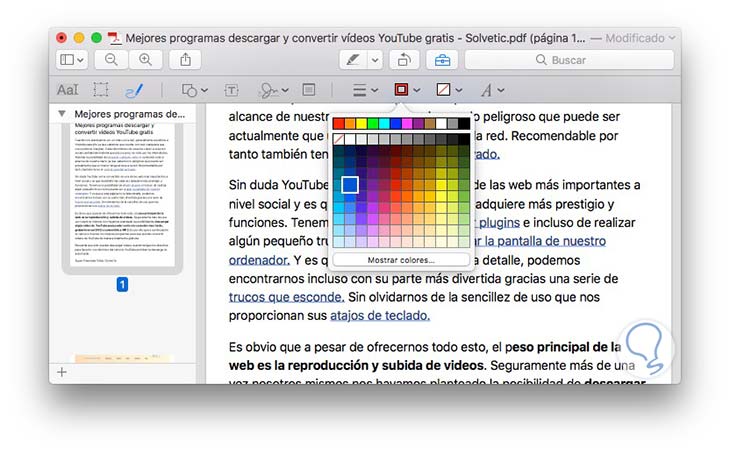Image resolution: width=730 pixels, height=454 pixels.
Task: Choose the text selection tool (AaI)
Action: tap(68, 89)
